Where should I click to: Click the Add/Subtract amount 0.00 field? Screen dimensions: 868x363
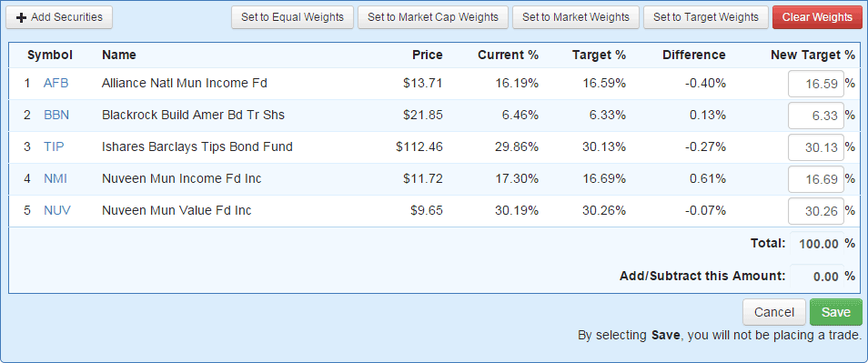tap(816, 277)
